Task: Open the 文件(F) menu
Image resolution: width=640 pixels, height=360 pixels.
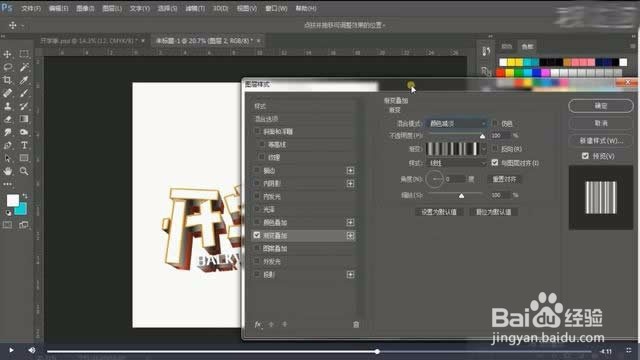Action: point(31,8)
